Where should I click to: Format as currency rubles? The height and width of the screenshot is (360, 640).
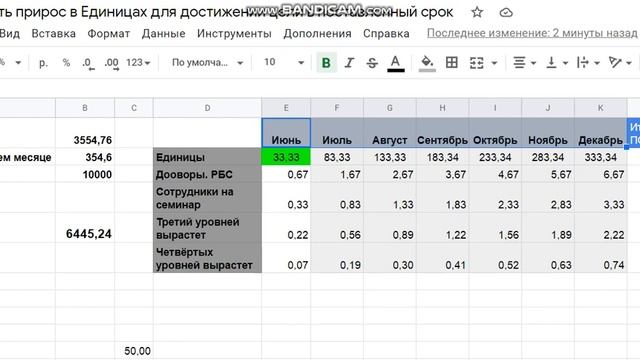point(43,63)
